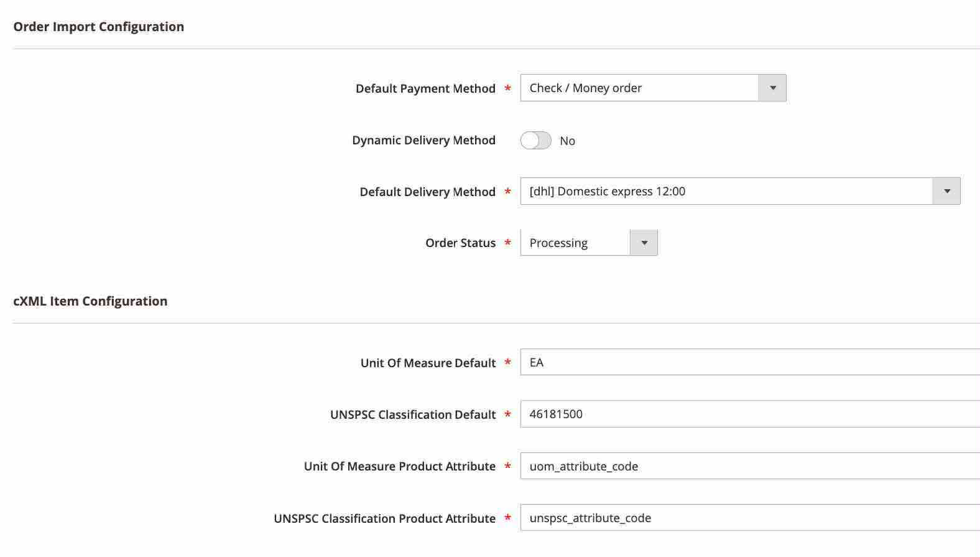The height and width of the screenshot is (557, 980).
Task: Click the Order Status dropdown arrow
Action: [x=644, y=243]
